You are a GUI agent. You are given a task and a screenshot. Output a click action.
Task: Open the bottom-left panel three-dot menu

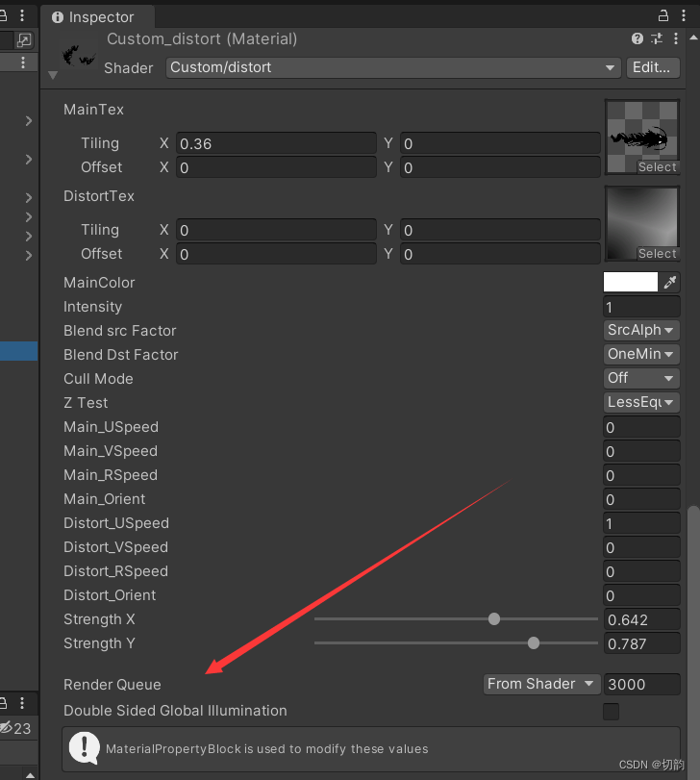(22, 703)
